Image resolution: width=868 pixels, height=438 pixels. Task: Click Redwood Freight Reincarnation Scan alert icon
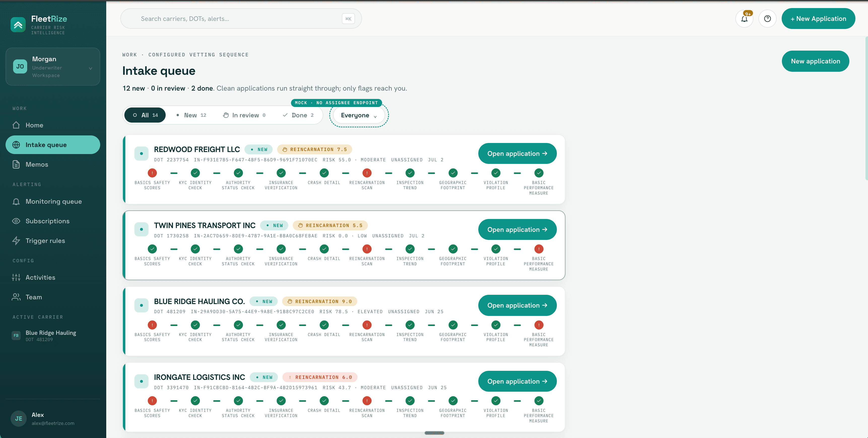point(367,173)
